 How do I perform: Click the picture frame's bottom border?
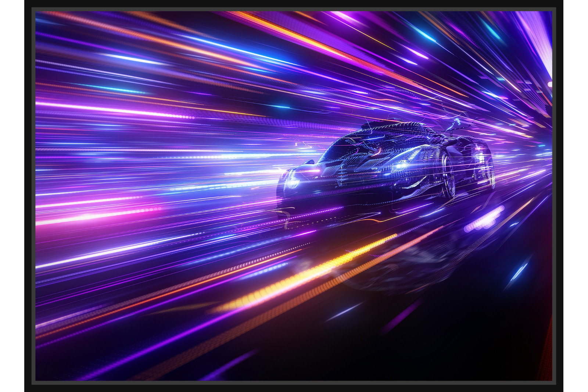294,383
